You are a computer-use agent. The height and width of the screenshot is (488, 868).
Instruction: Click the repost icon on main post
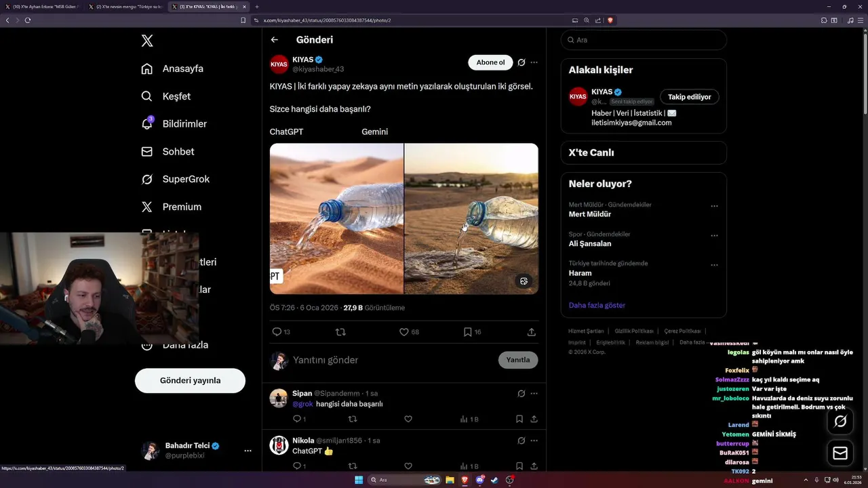340,332
